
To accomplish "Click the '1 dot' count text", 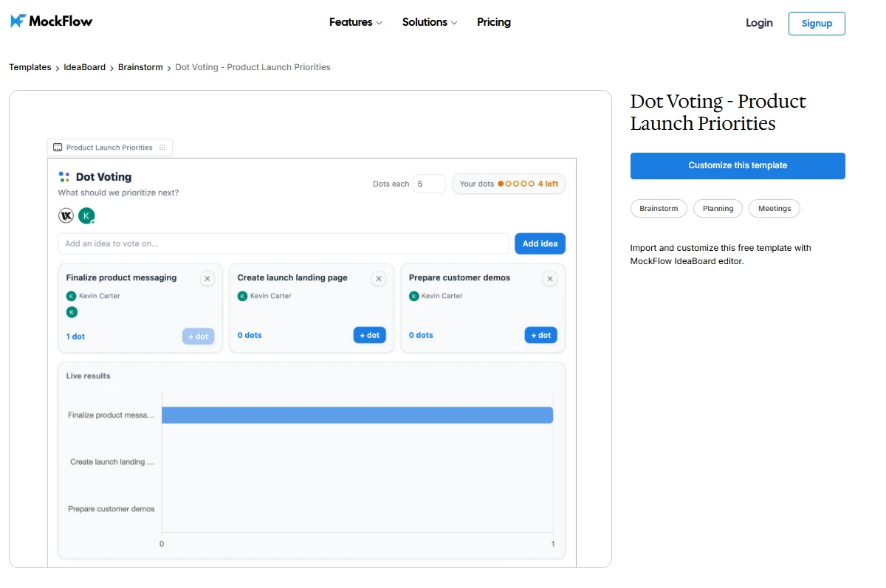I will pyautogui.click(x=75, y=336).
